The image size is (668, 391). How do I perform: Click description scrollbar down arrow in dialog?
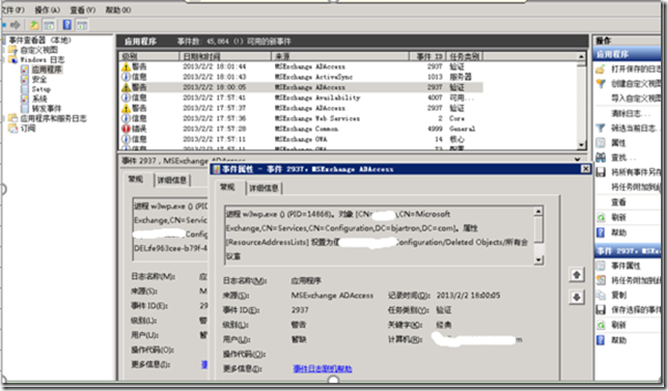(538, 259)
